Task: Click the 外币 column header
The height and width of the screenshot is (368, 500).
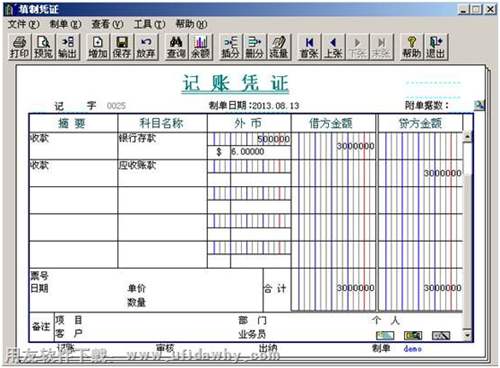Action: click(249, 123)
